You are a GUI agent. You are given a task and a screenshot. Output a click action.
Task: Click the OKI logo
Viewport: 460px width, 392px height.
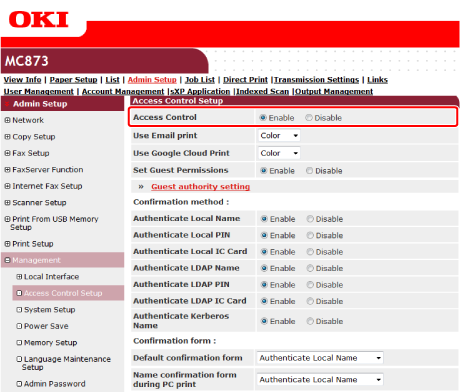[39, 19]
